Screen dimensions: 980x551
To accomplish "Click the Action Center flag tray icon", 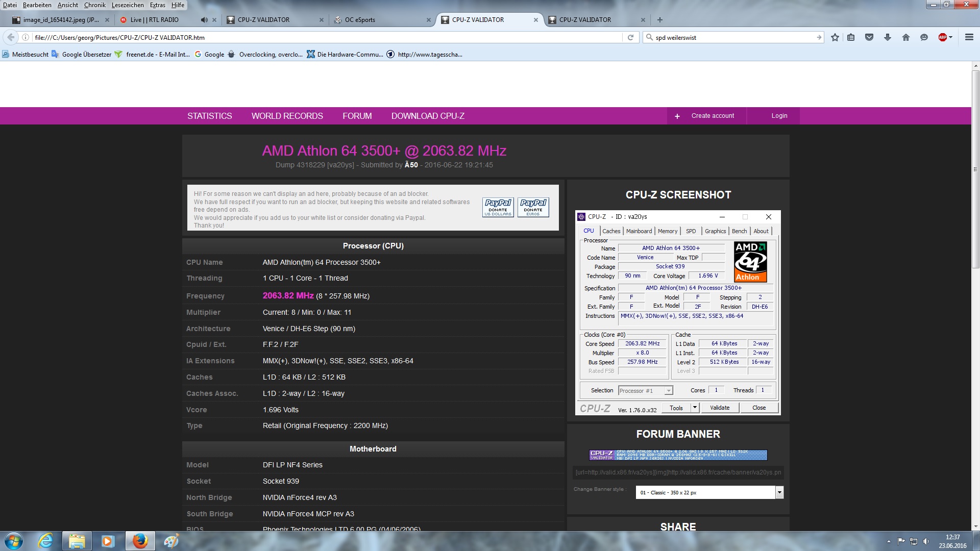I will coord(901,541).
